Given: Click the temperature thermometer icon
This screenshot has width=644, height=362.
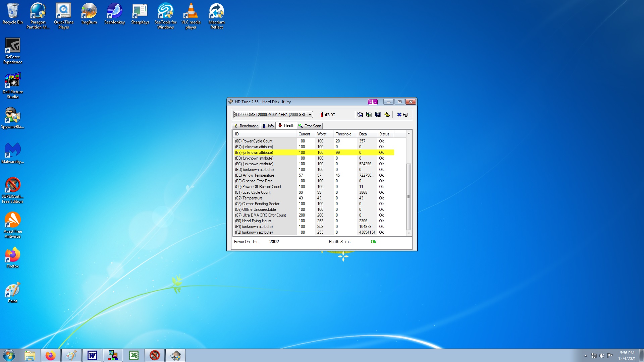Looking at the screenshot, I should pyautogui.click(x=321, y=115).
